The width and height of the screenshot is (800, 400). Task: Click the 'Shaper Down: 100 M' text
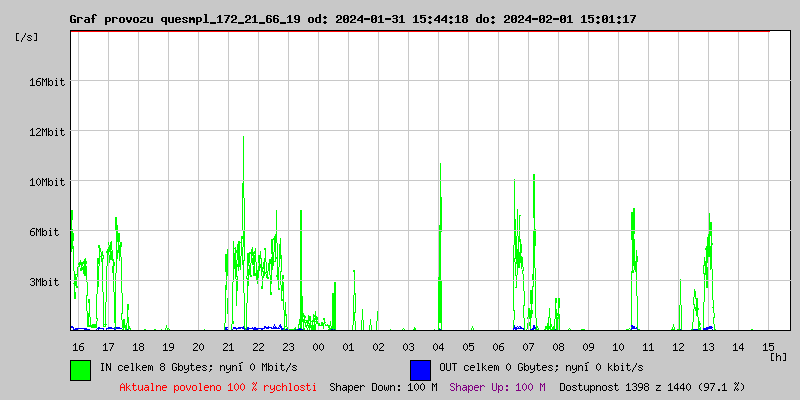pos(383,386)
